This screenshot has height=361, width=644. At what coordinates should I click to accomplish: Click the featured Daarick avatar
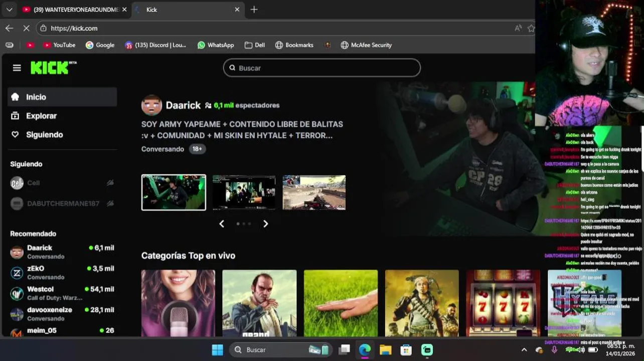(151, 105)
